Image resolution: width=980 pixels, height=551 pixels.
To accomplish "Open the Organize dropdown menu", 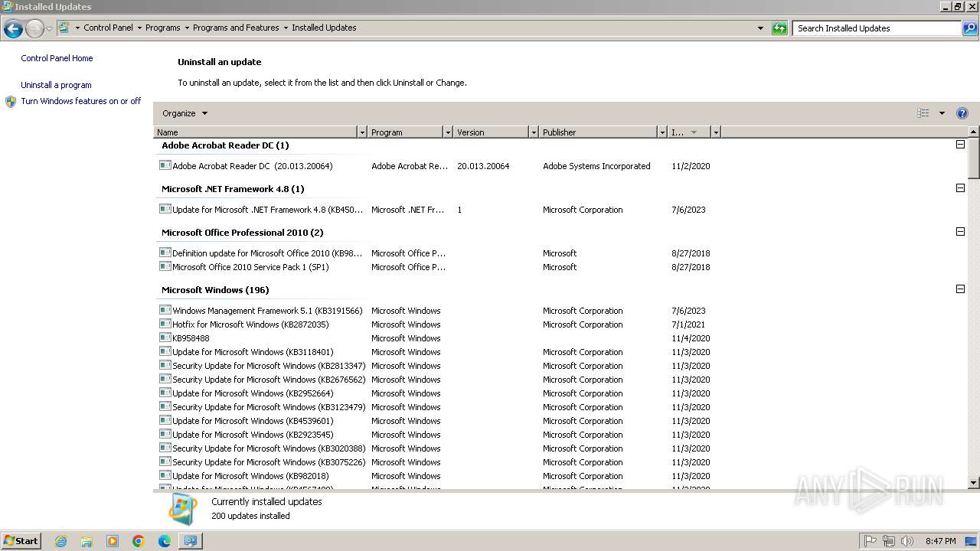I will [185, 113].
